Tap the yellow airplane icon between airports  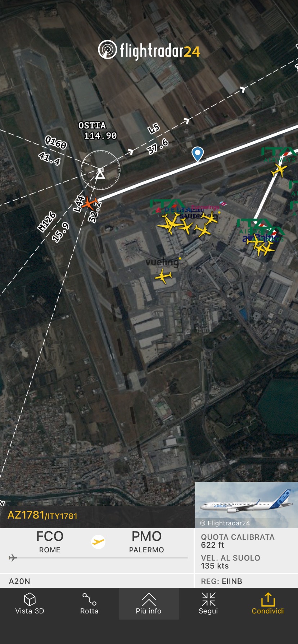pos(98,542)
